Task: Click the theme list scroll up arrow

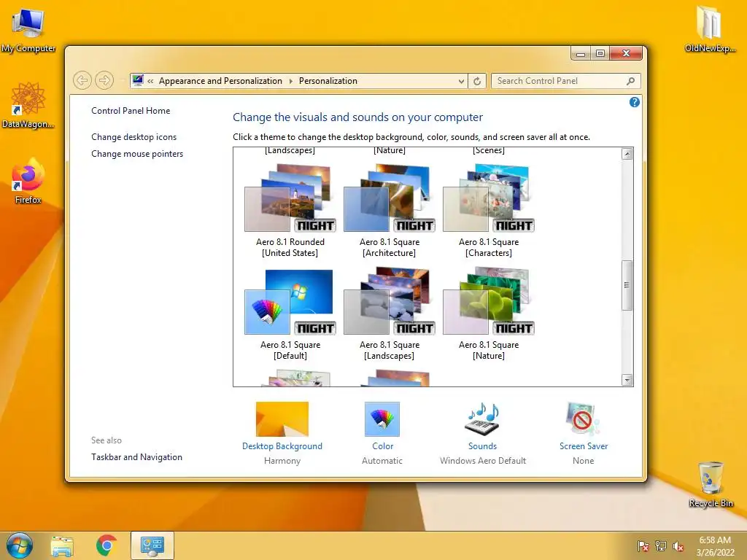Action: 627,154
